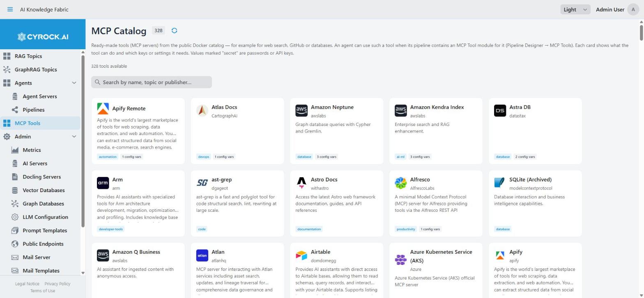
Task: Click the SQLite (Archived) logo icon
Action: click(500, 183)
